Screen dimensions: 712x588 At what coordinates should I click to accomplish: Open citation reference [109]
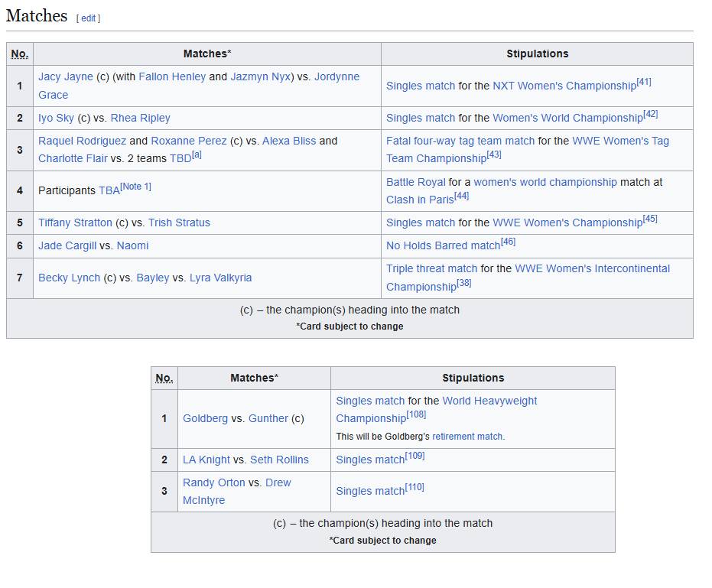(415, 456)
